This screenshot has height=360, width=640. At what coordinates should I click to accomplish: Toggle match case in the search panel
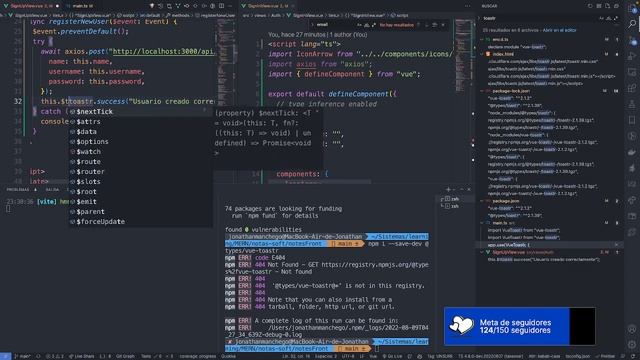(x=601, y=18)
